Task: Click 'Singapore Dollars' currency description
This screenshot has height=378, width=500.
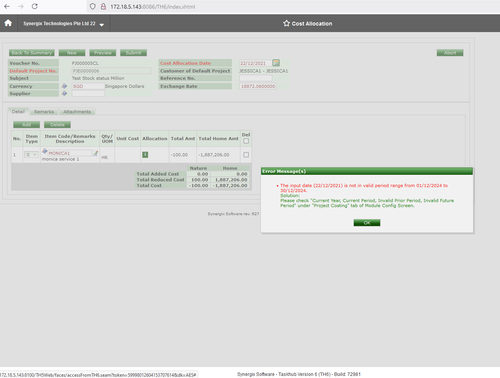Action: tap(124, 86)
